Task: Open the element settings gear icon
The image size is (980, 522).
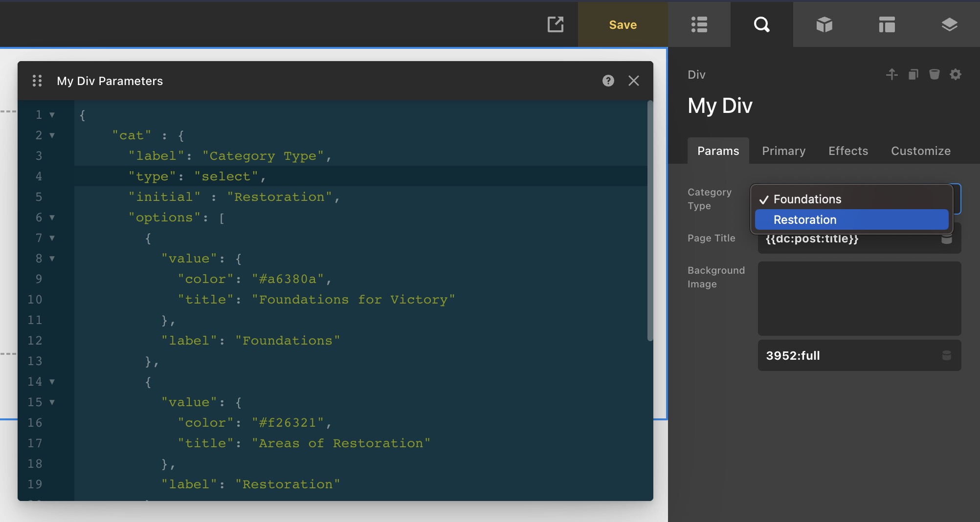Action: [955, 74]
